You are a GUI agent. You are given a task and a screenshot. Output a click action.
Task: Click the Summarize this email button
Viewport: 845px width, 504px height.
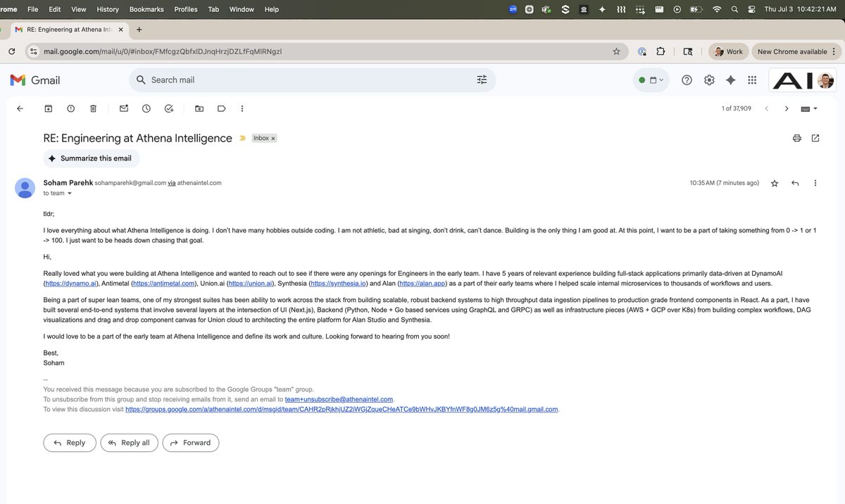pos(90,158)
